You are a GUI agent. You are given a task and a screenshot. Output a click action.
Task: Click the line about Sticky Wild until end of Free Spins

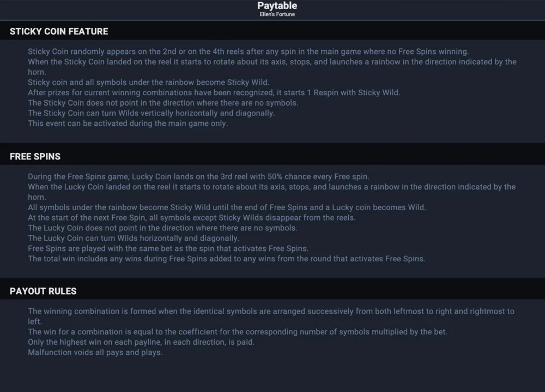tap(227, 207)
